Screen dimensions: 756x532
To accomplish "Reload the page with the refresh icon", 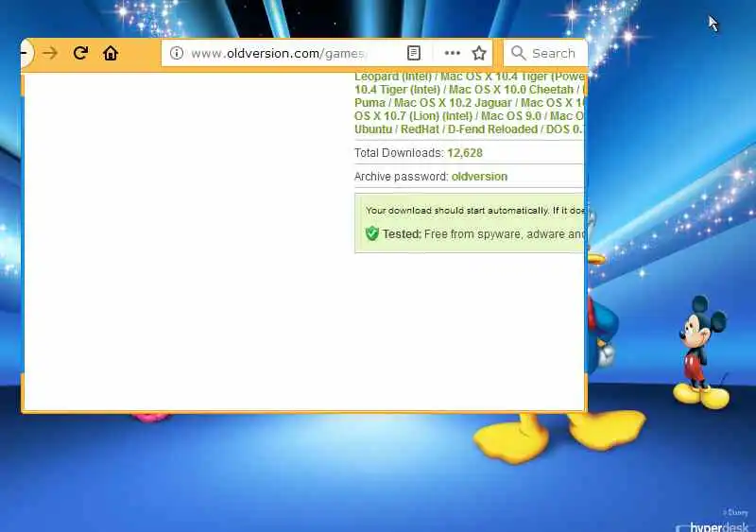I will (x=80, y=53).
